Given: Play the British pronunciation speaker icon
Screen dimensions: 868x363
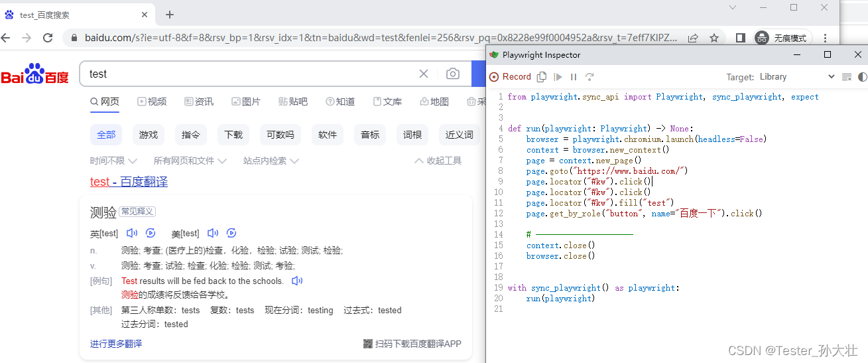Looking at the screenshot, I should (x=132, y=233).
